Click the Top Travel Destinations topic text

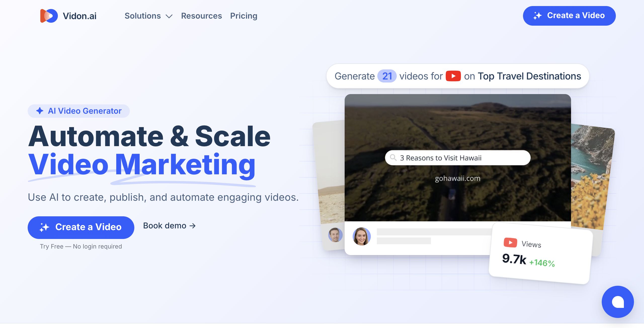tap(529, 76)
